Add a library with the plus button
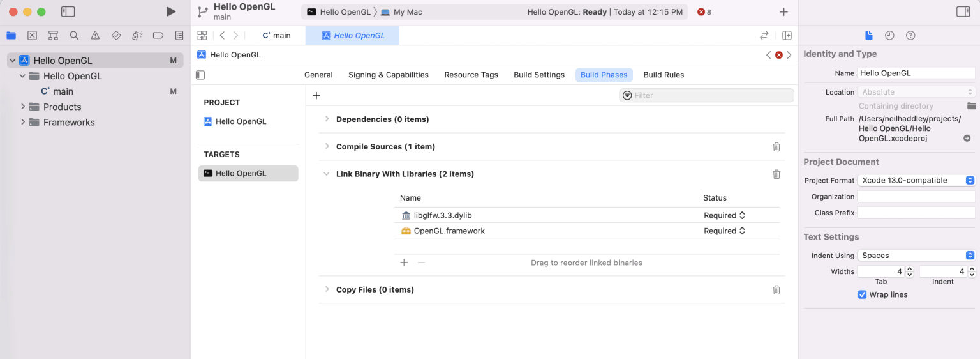 pyautogui.click(x=404, y=263)
